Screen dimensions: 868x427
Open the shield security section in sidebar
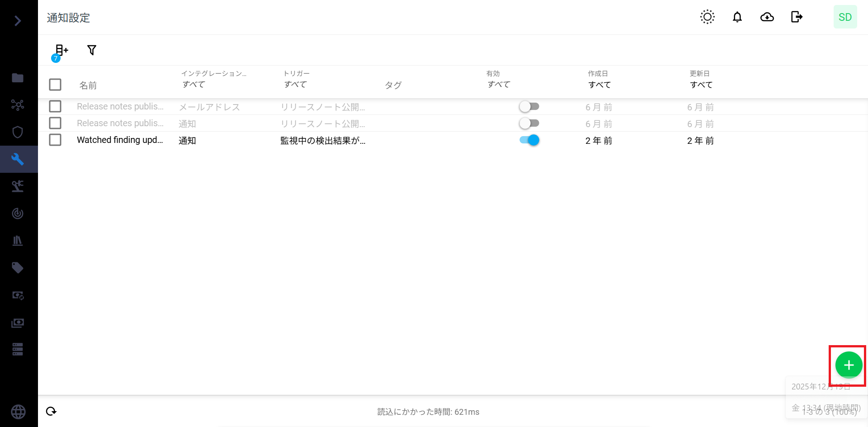pyautogui.click(x=18, y=132)
